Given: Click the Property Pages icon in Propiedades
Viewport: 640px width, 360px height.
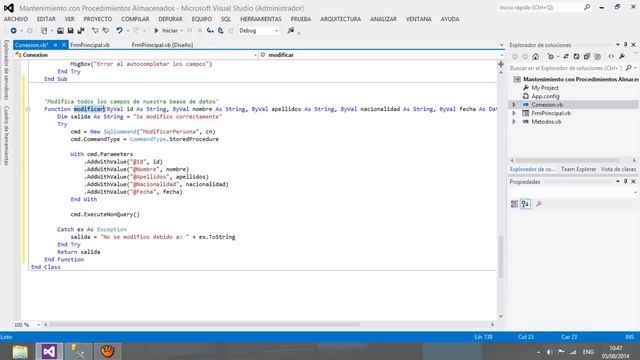Looking at the screenshot, I should (x=539, y=204).
